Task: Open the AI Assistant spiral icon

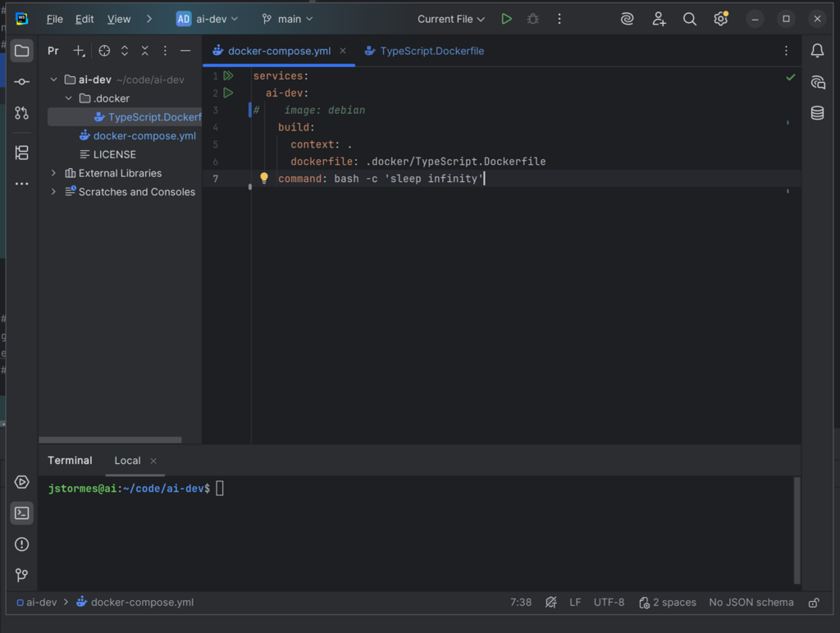Action: tap(628, 19)
